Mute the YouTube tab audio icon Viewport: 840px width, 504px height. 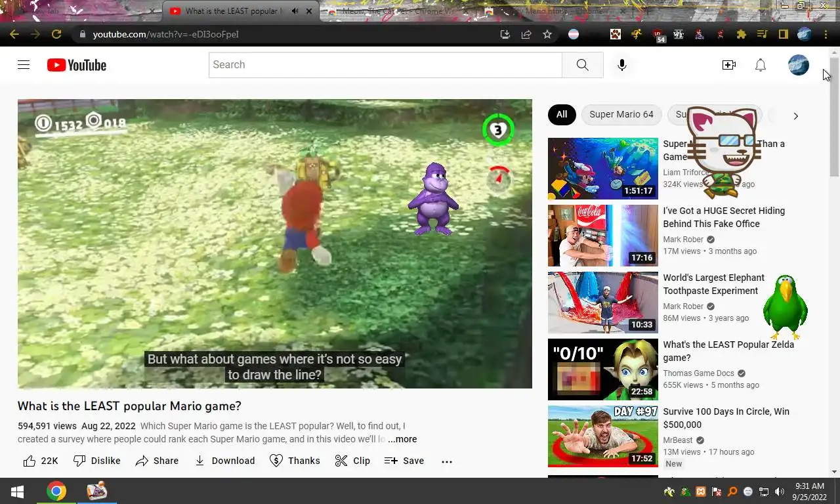pyautogui.click(x=295, y=11)
